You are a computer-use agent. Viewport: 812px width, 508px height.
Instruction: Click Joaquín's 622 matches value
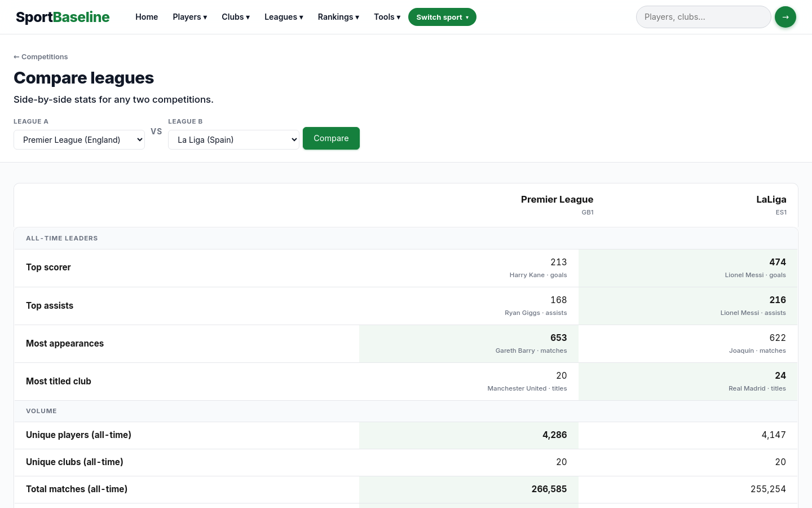click(778, 338)
